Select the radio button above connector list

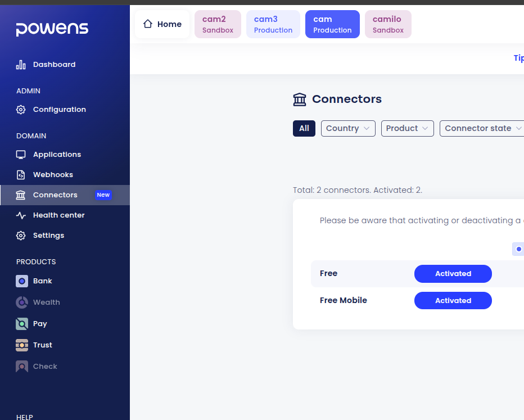point(518,249)
